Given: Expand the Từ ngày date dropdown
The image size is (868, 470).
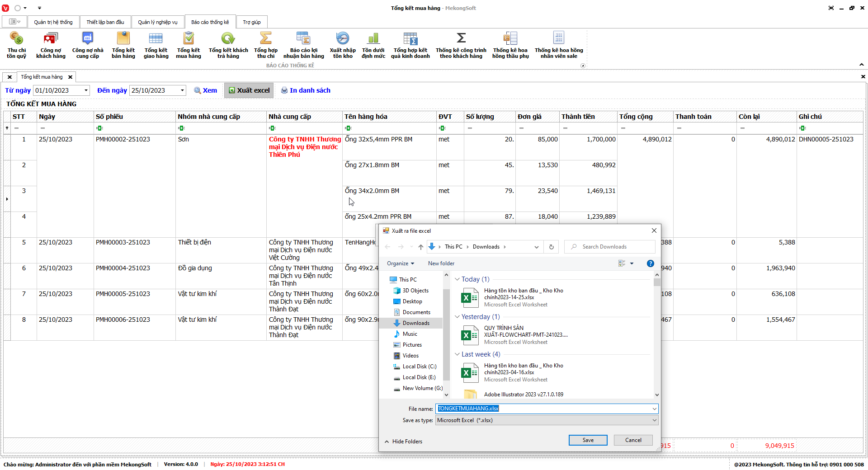Looking at the screenshot, I should 86,90.
